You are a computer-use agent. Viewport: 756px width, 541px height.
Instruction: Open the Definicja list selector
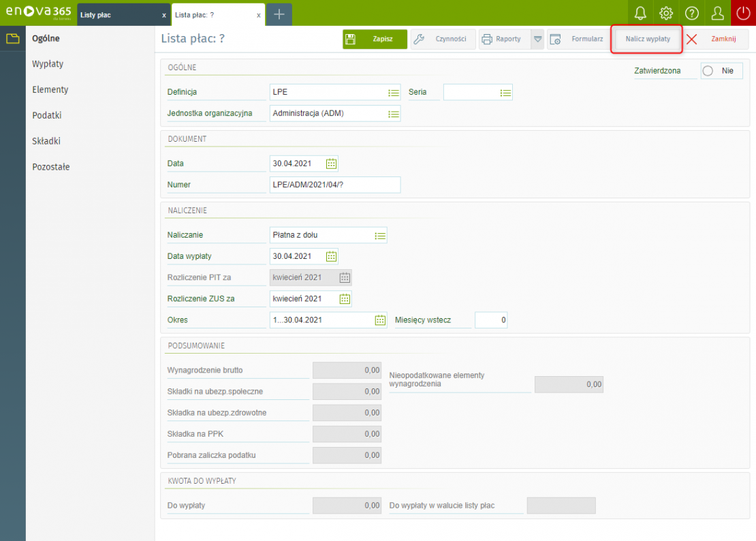[x=394, y=93]
